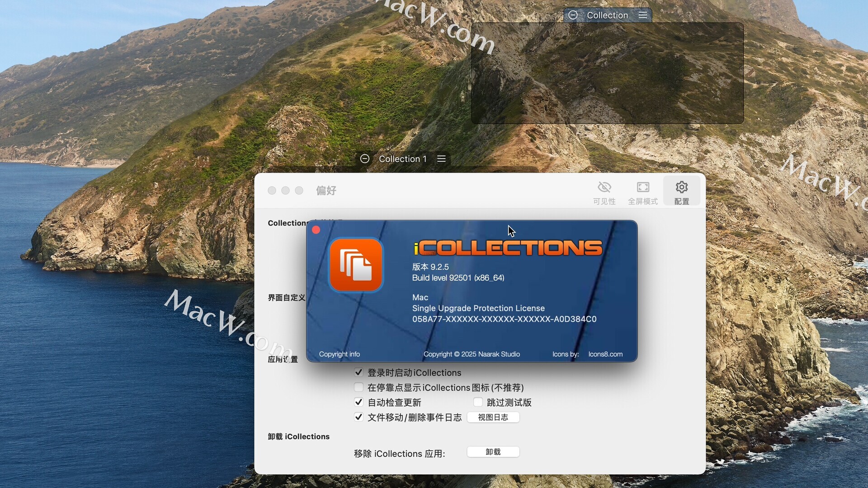
Task: Click the orange iCollections app icon
Action: tap(356, 265)
